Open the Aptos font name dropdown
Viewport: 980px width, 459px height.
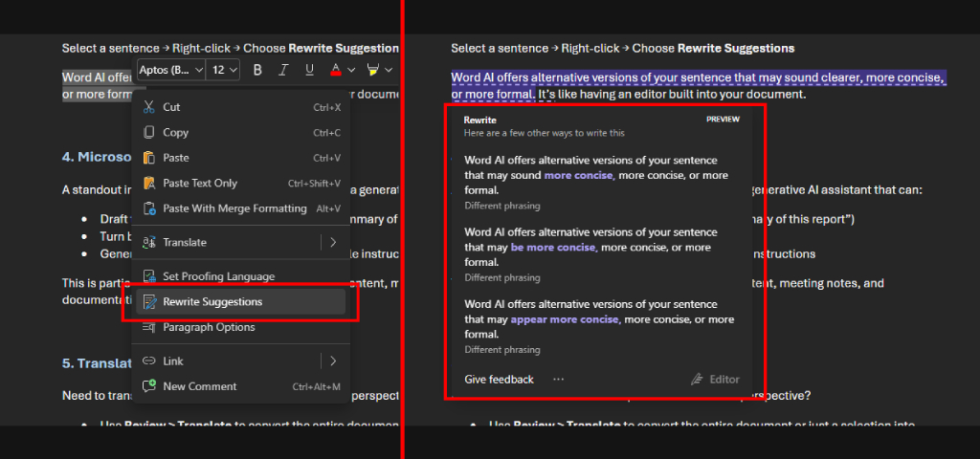pyautogui.click(x=171, y=70)
